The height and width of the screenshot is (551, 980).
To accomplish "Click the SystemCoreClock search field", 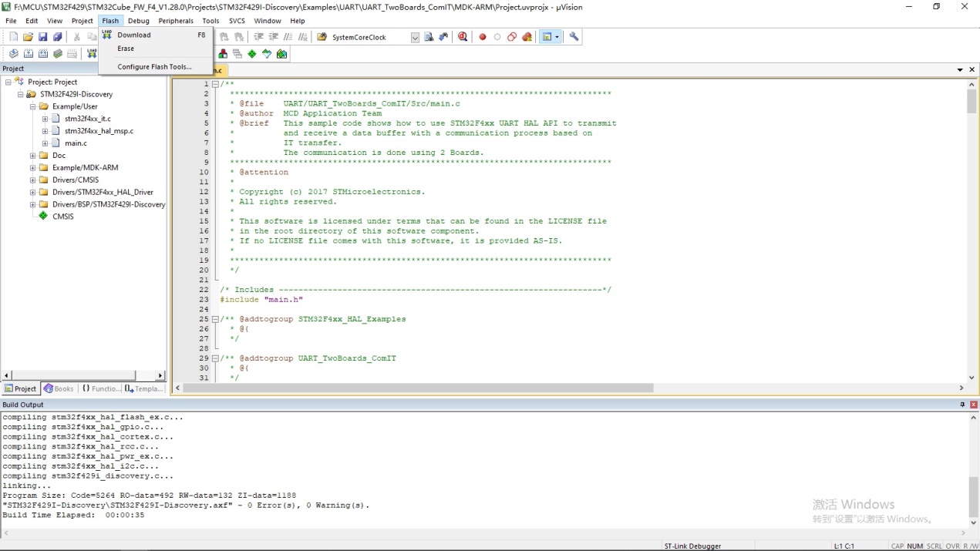I will click(369, 37).
